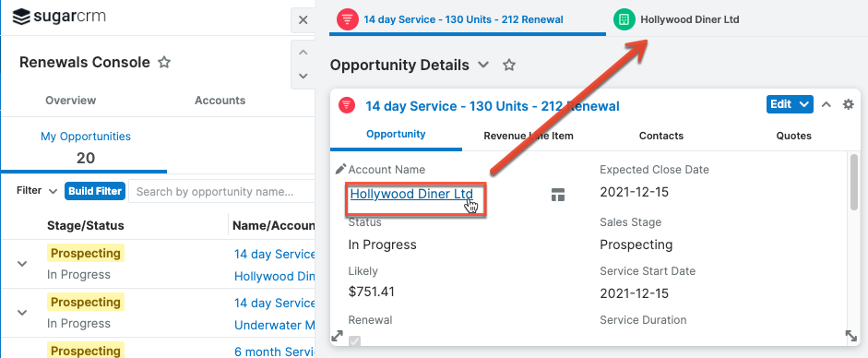Select My Opportunities tab
The width and height of the screenshot is (868, 358).
[x=85, y=137]
